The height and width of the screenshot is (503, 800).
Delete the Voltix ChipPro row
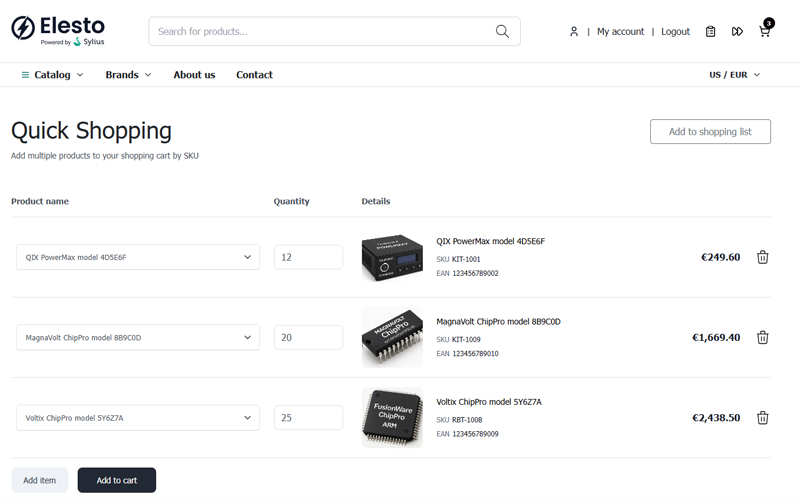[762, 418]
